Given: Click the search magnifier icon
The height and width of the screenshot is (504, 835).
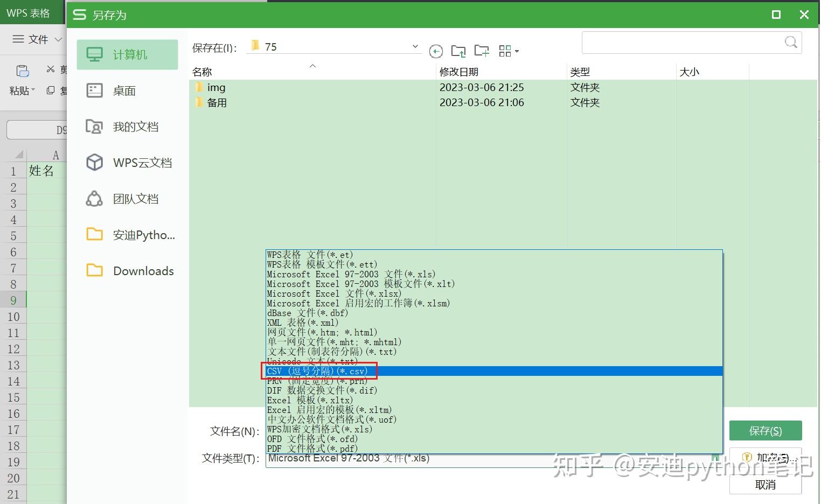Looking at the screenshot, I should 790,42.
